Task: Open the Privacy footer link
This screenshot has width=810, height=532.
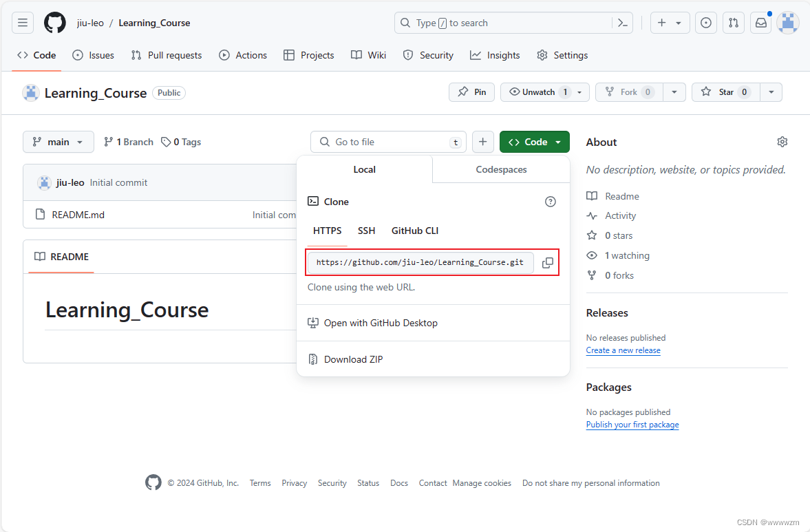Action: (294, 483)
